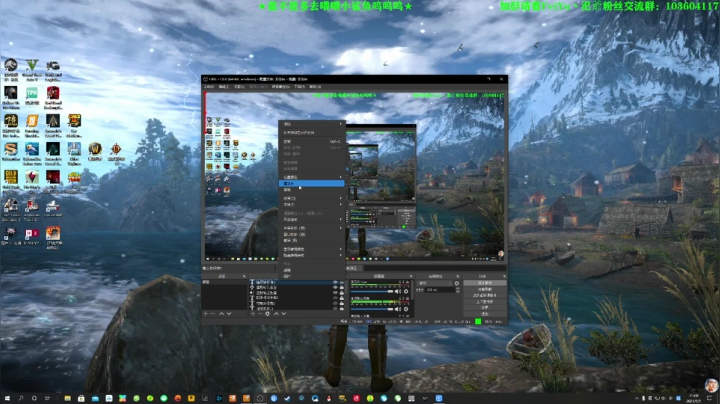Open the Red Dead Redemption desktop shortcut

click(53, 97)
